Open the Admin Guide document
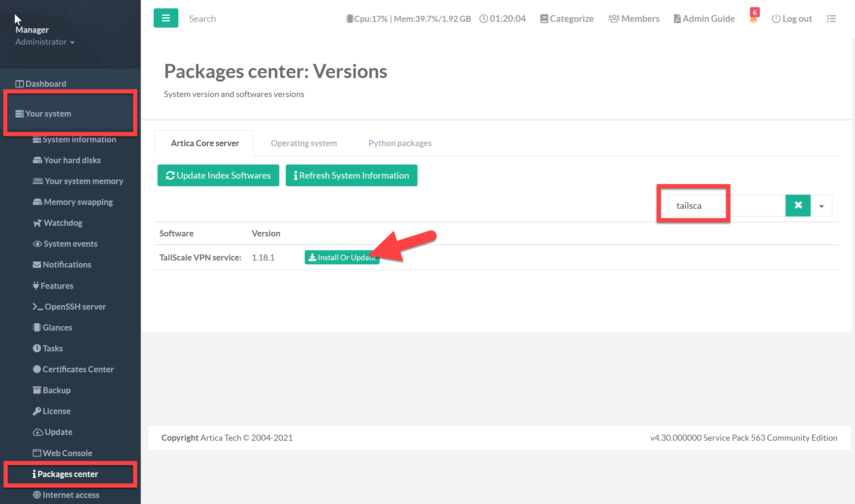The image size is (855, 504). (704, 19)
